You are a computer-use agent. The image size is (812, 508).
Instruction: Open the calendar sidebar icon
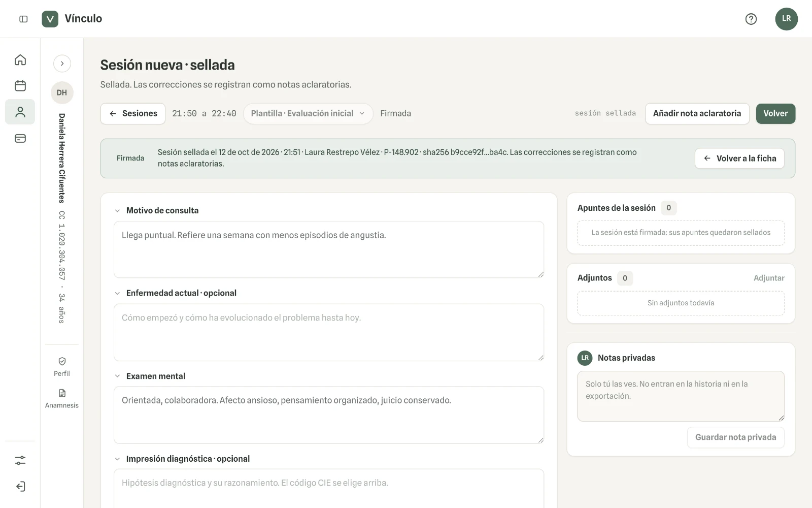(20, 86)
